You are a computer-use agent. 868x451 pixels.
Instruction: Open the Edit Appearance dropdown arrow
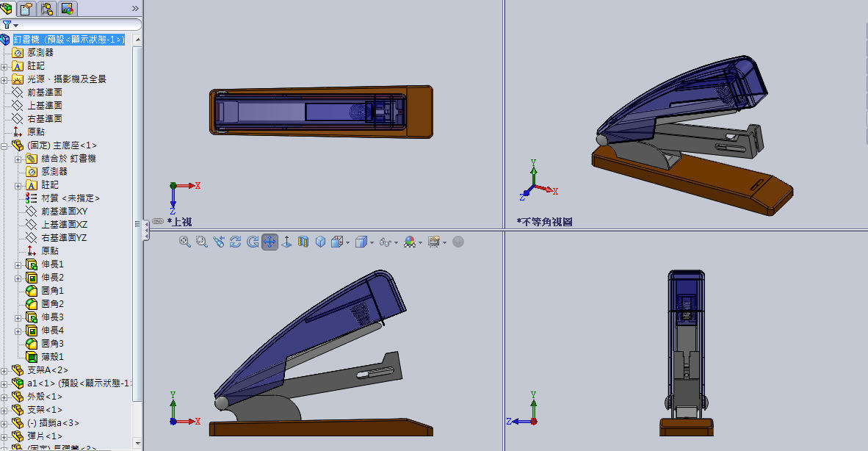(420, 242)
